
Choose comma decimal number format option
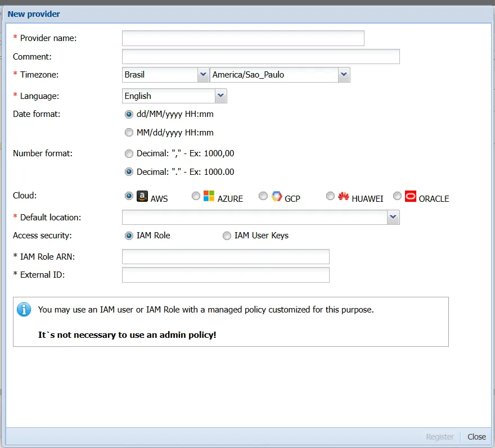(129, 153)
